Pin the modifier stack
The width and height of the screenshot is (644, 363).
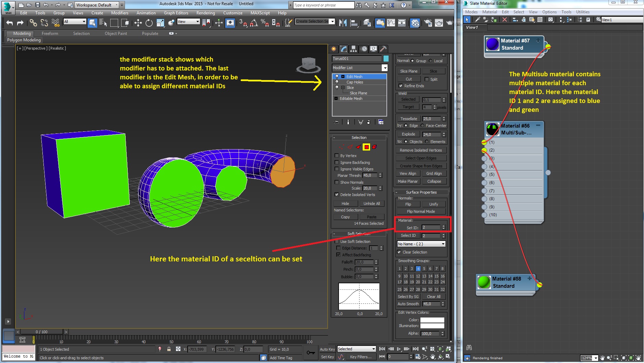point(337,122)
